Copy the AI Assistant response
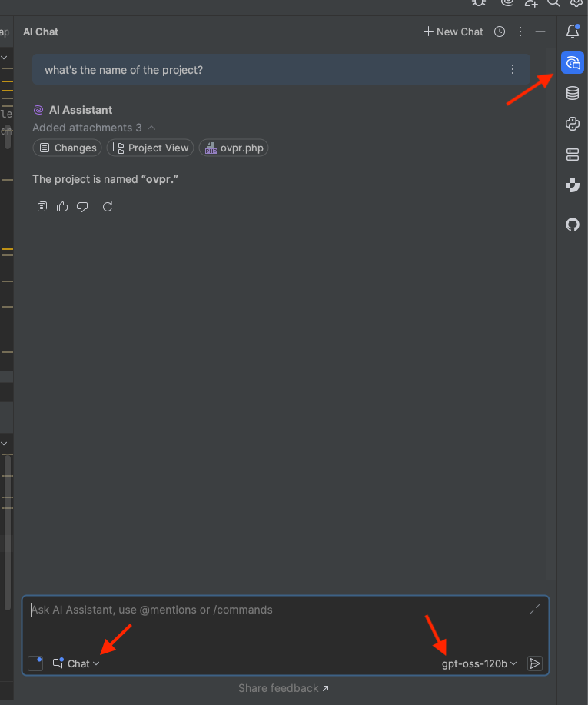The width and height of the screenshot is (588, 705). tap(42, 207)
